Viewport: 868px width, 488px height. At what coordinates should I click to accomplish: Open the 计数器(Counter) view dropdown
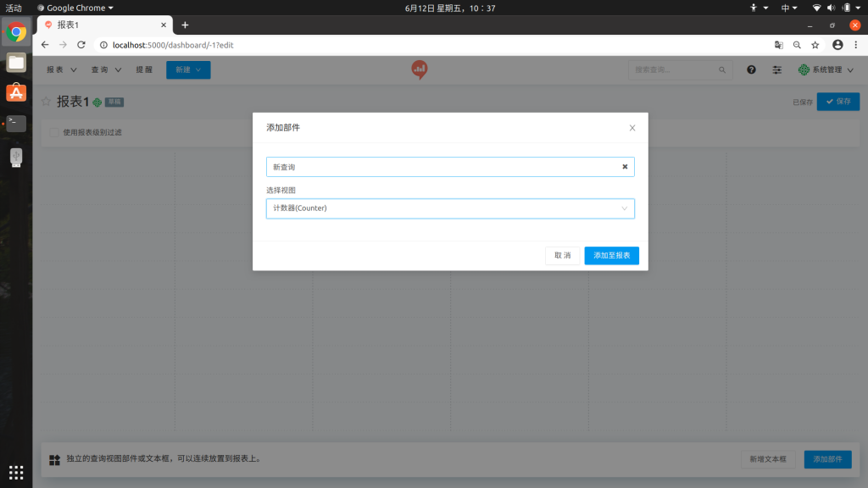(450, 208)
